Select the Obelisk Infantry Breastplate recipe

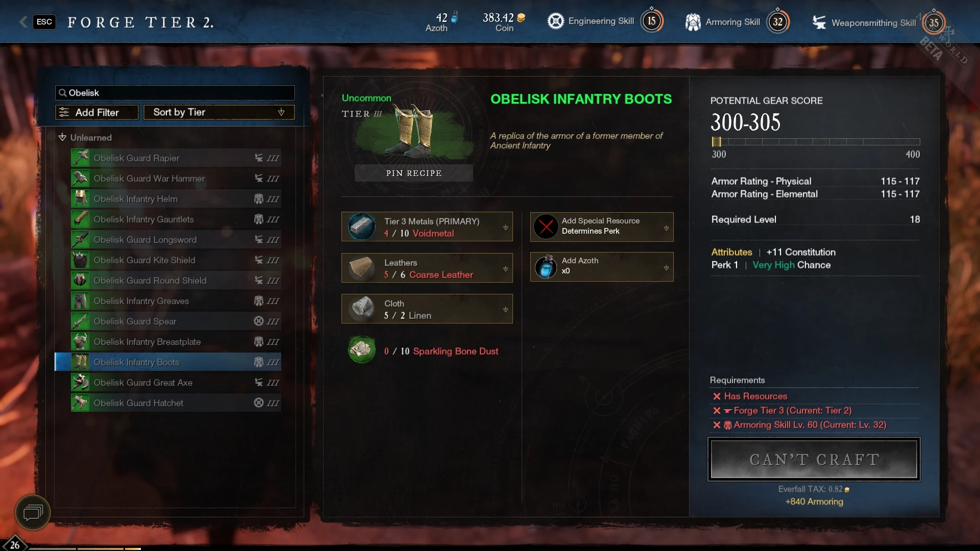[176, 342]
